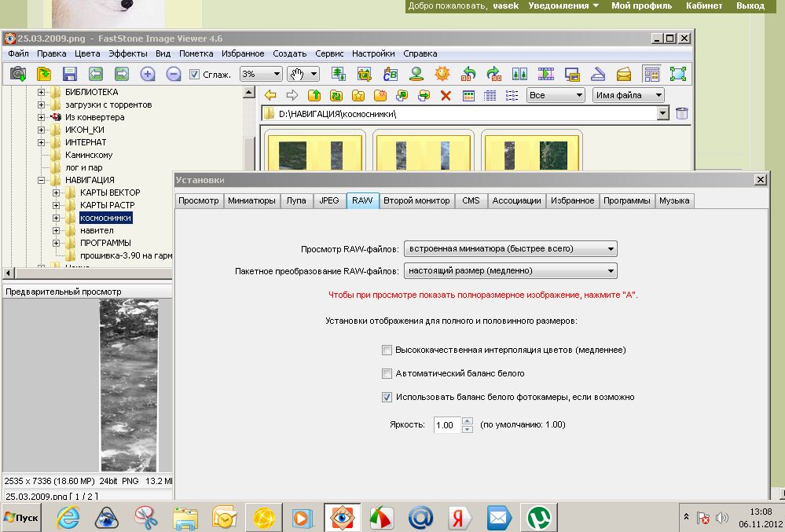Expand the КАРТЫ ВЕКТОР folder node
Screen dimensions: 785x532
pos(57,193)
